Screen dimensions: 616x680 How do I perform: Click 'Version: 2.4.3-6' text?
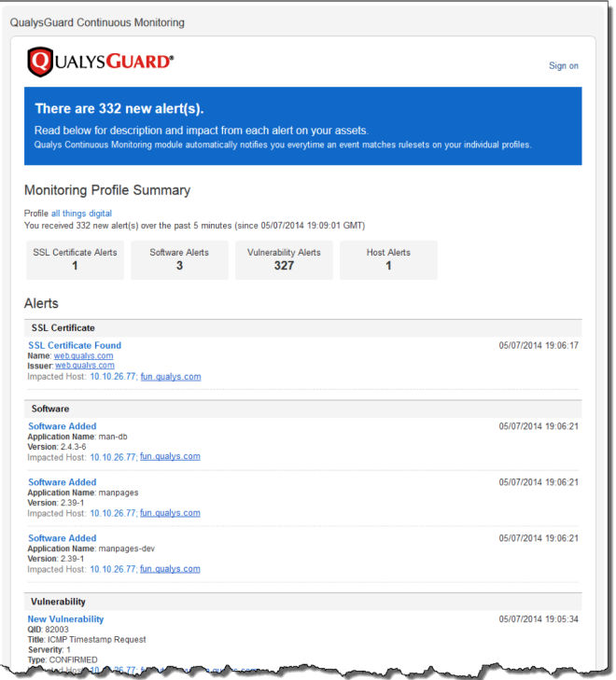[57, 447]
